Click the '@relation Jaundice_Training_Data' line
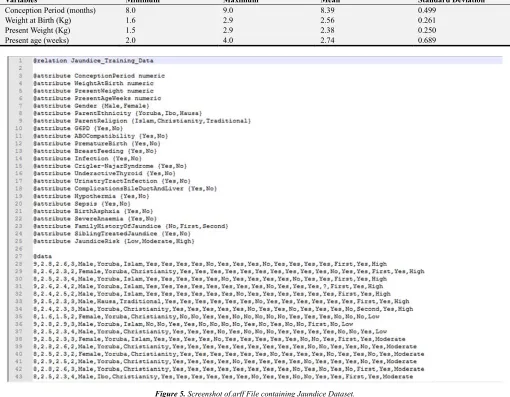The width and height of the screenshot is (510, 397). pos(93,61)
